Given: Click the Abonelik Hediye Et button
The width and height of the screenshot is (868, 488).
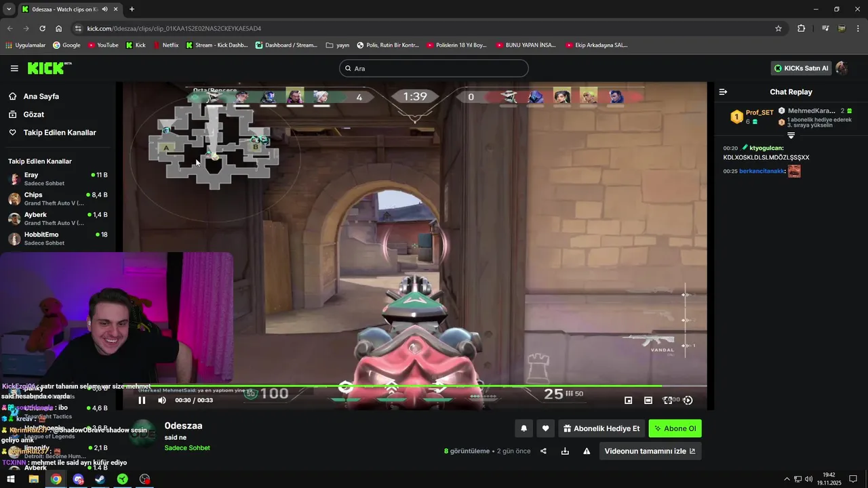Looking at the screenshot, I should click(601, 428).
